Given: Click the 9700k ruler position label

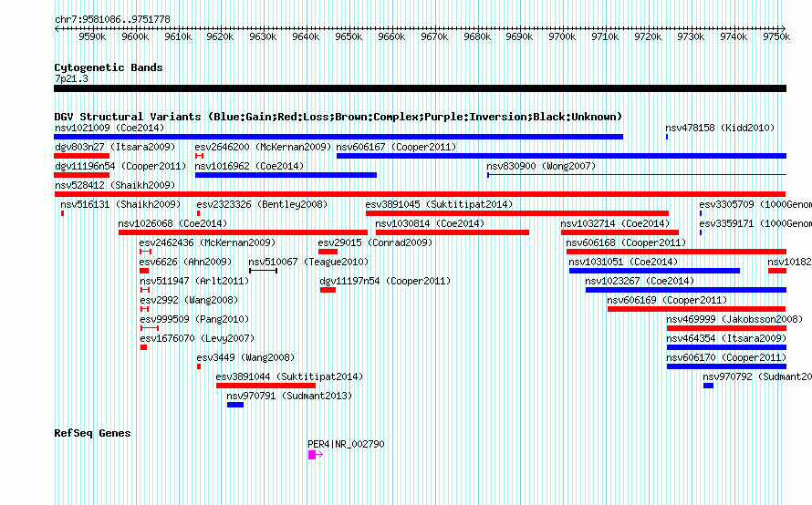Looking at the screenshot, I should [x=562, y=36].
